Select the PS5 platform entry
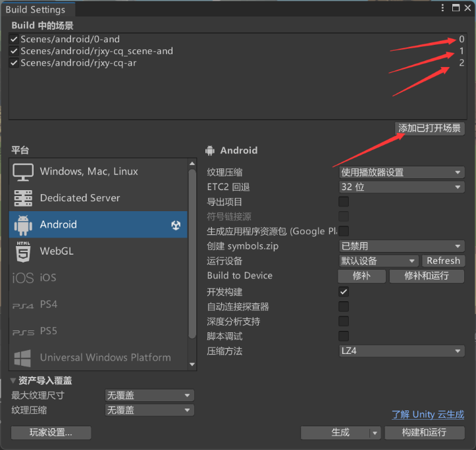Screen dimensions: 476x450 [x=98, y=331]
